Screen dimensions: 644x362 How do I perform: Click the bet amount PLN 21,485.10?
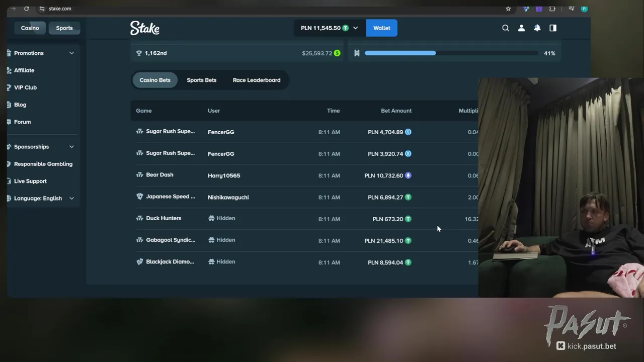383,241
